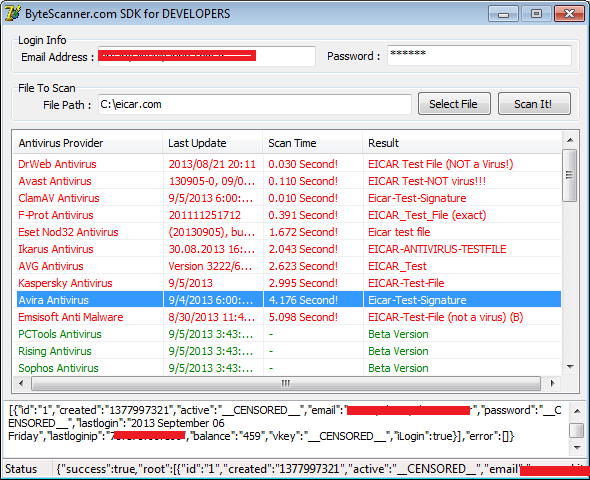Screen dimensions: 590x480
Task: Click result 'EICAR-ANTIVIRUS-TESTFILE'
Action: pos(437,249)
